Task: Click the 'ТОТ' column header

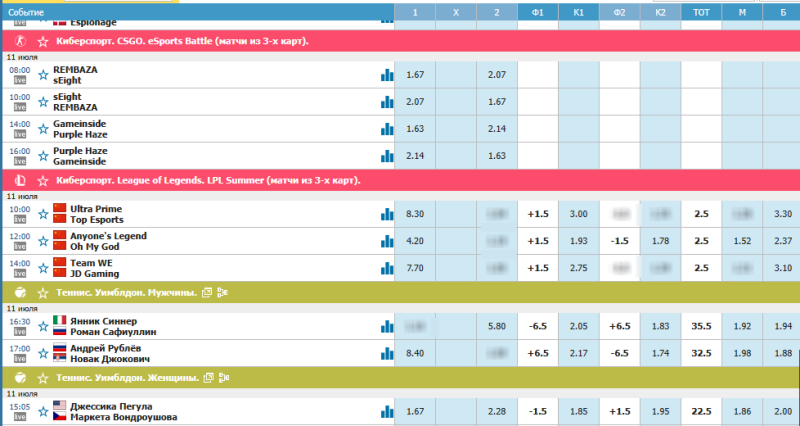Action: tap(701, 12)
